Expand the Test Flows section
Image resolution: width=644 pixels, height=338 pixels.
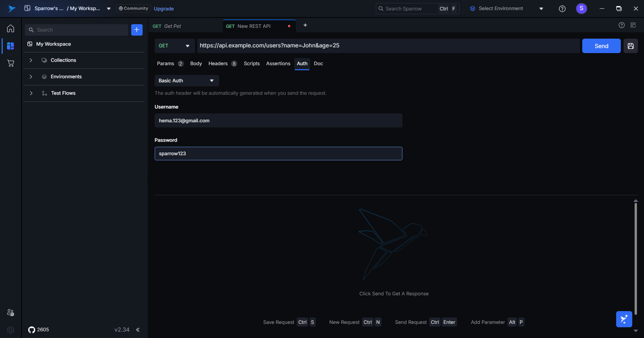pos(31,93)
